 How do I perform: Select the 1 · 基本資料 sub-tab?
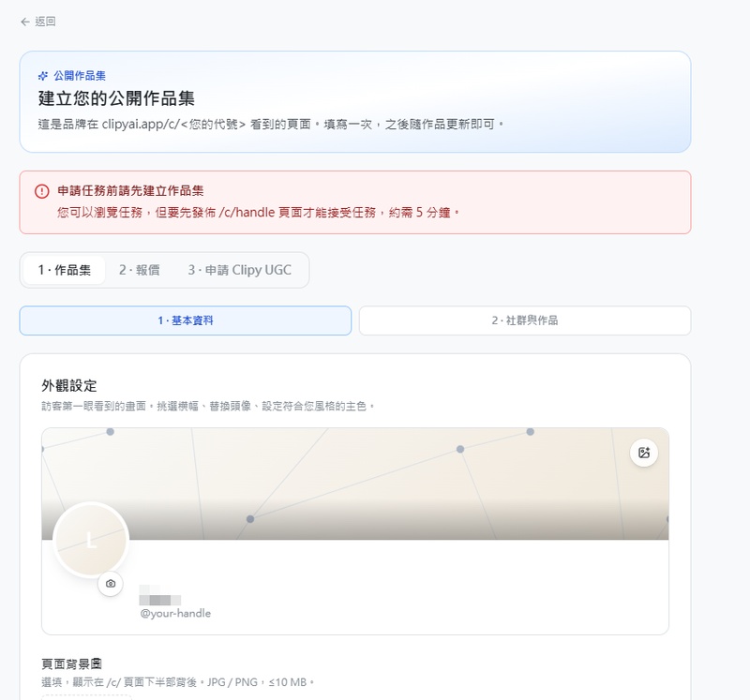186,320
